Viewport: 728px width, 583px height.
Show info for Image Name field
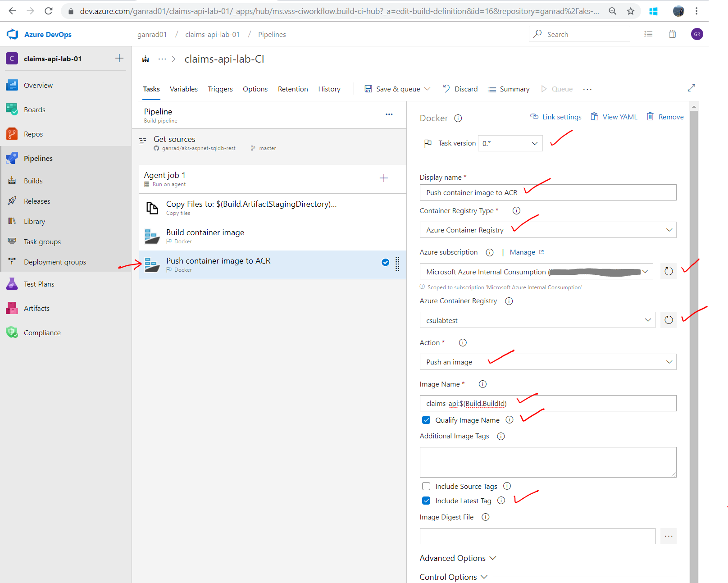point(482,384)
